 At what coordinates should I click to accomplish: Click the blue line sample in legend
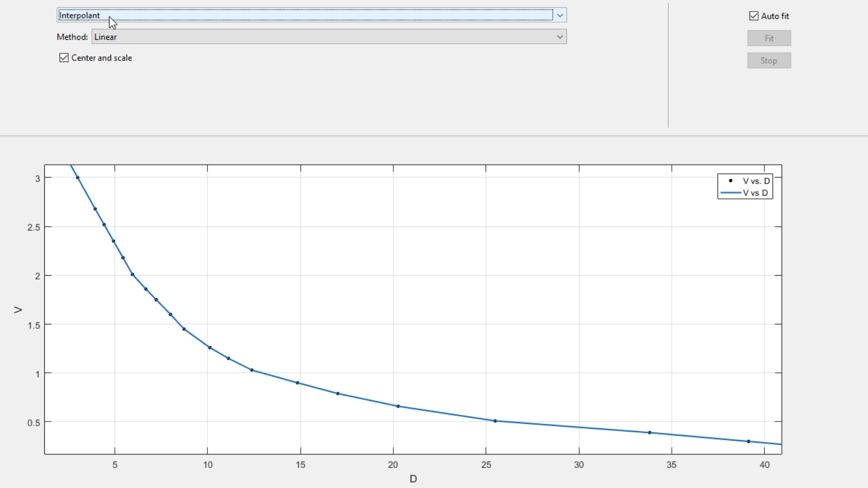(x=731, y=193)
